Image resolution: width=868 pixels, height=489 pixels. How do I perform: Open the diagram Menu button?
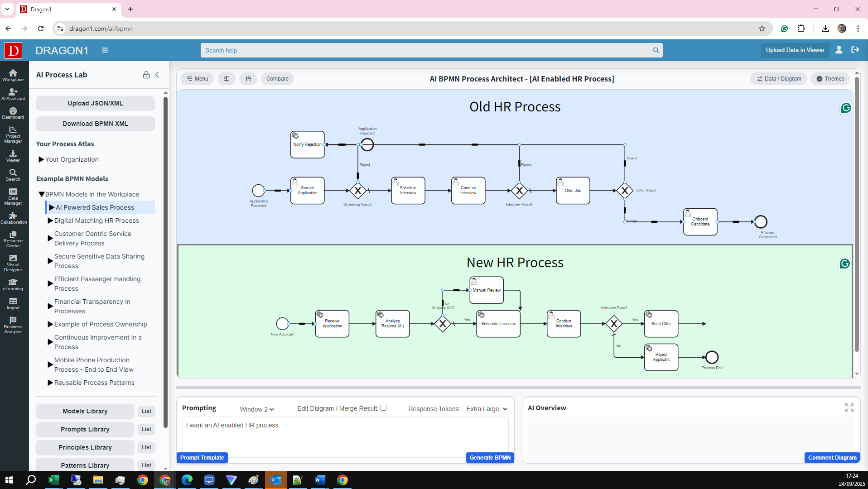coord(197,79)
